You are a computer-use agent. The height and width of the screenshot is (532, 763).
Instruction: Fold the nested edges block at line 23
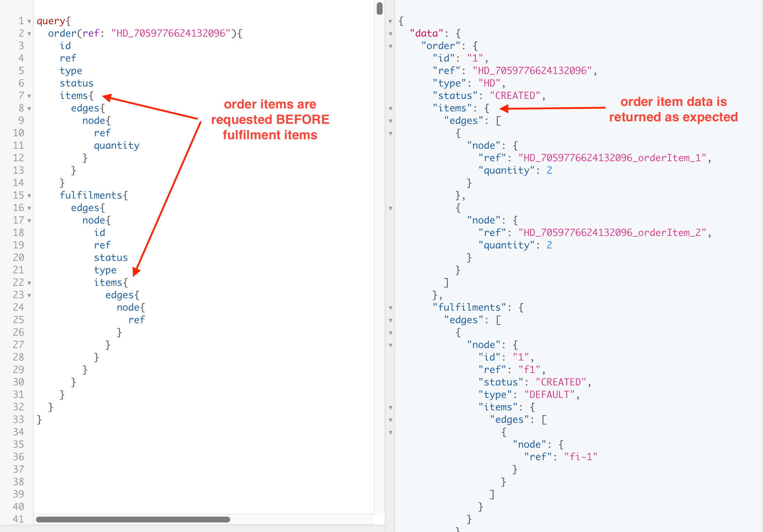tap(29, 295)
